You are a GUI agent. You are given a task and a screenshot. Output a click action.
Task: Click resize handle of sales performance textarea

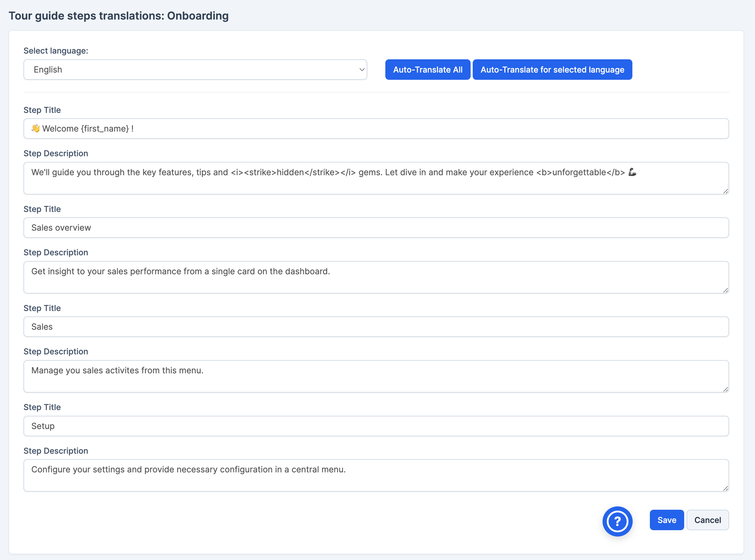[725, 291]
